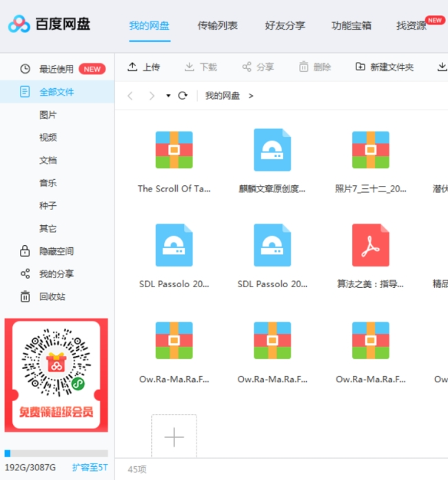Image resolution: width=448 pixels, height=480 pixels.
Task: Filter by 种子 category
Action: (48, 205)
